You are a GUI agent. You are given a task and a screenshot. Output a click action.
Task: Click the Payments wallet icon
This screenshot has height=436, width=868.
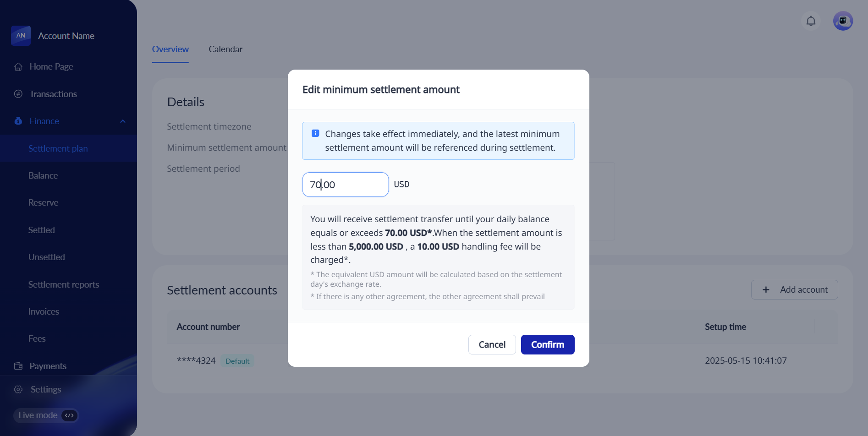(x=18, y=366)
